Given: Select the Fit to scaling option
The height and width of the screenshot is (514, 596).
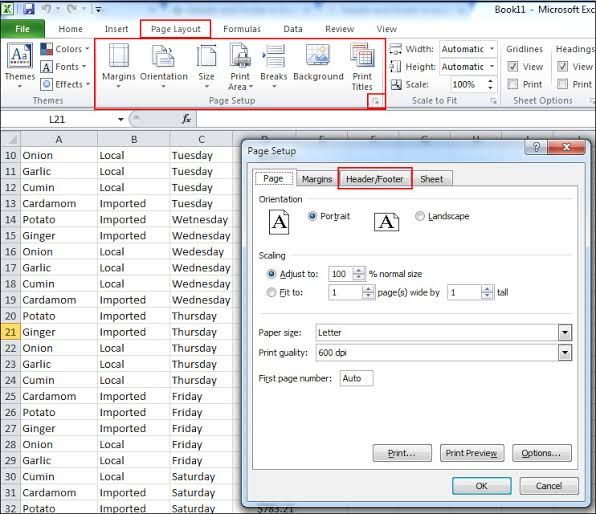Looking at the screenshot, I should pos(271,292).
